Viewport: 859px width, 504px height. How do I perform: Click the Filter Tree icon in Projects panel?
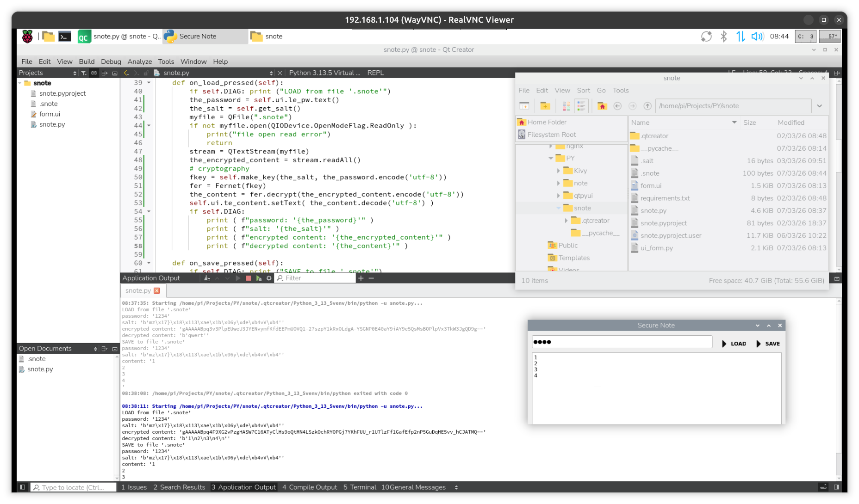point(84,73)
